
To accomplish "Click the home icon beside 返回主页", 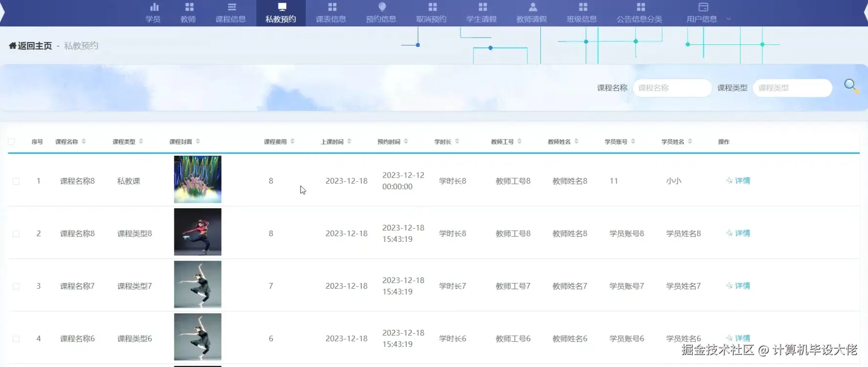I will (x=12, y=45).
